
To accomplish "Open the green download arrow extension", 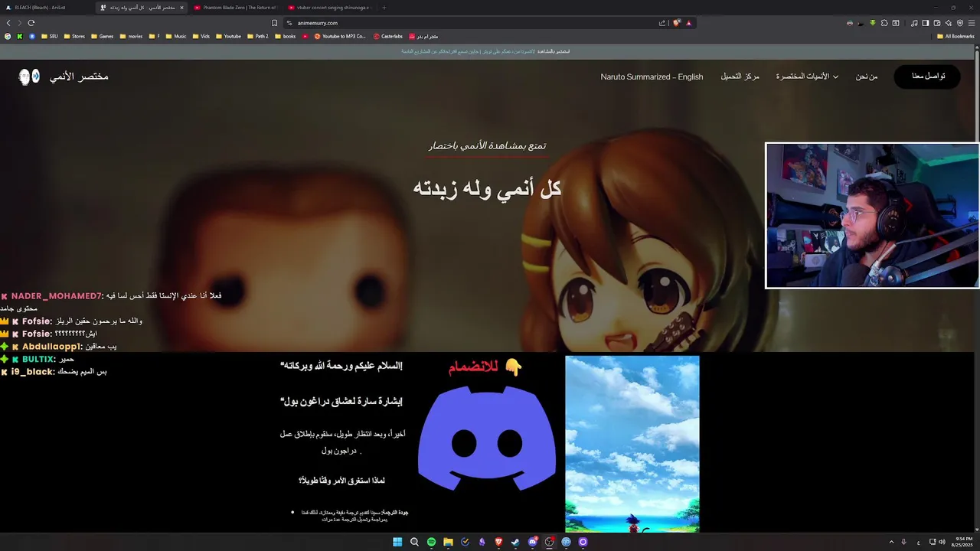I will 873,23.
